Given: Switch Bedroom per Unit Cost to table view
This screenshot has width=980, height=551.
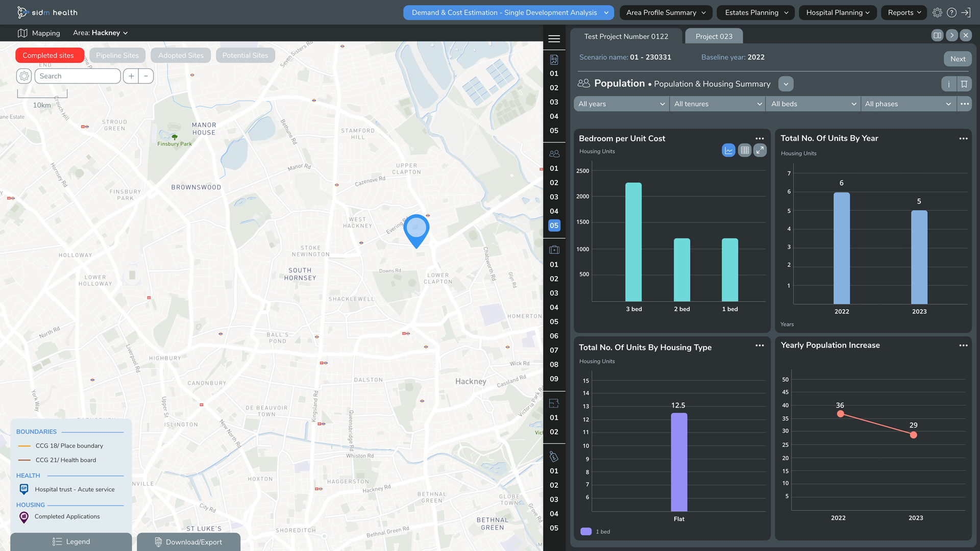Looking at the screenshot, I should pos(745,150).
